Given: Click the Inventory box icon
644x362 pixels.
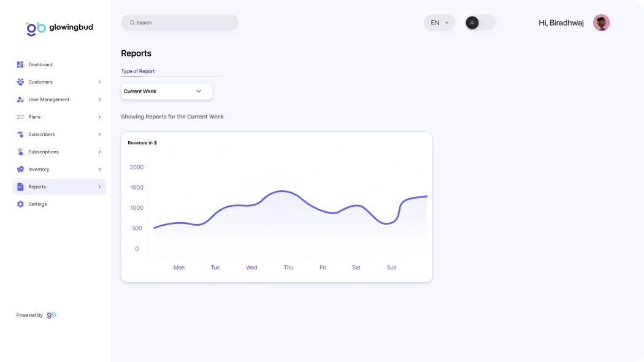Looking at the screenshot, I should (20, 169).
